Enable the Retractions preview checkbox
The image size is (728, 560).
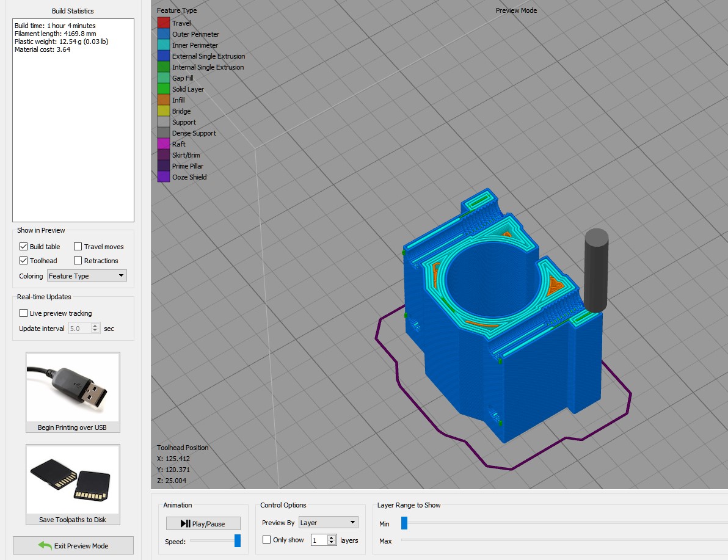pyautogui.click(x=78, y=260)
